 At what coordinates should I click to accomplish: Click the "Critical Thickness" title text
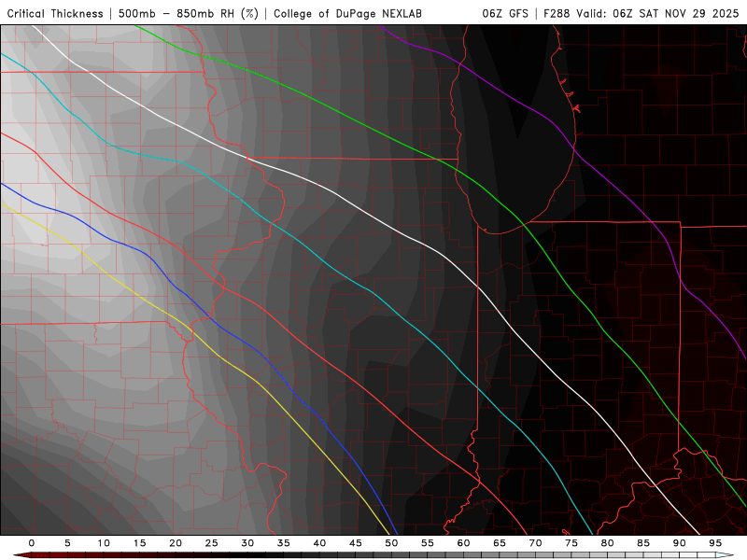(x=55, y=13)
